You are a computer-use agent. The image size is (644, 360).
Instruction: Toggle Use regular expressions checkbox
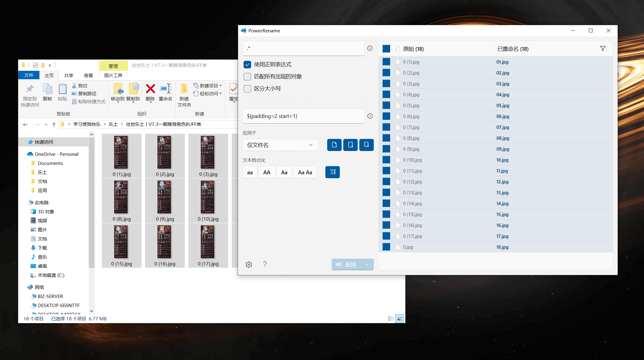coord(247,64)
